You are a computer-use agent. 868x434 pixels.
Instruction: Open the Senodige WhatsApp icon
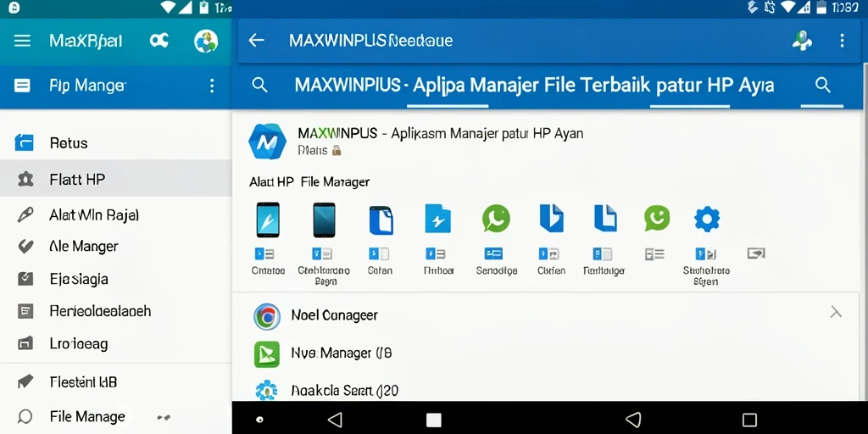[x=496, y=218]
